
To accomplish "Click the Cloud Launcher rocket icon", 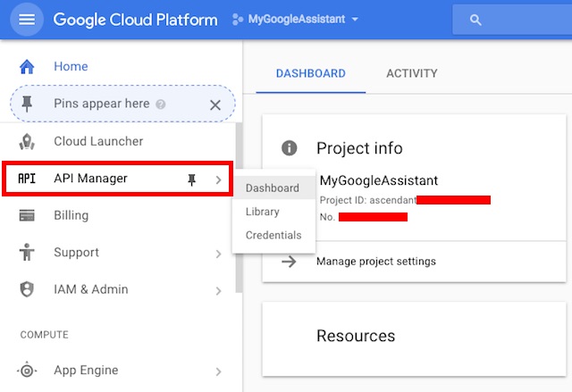I will click(27, 141).
